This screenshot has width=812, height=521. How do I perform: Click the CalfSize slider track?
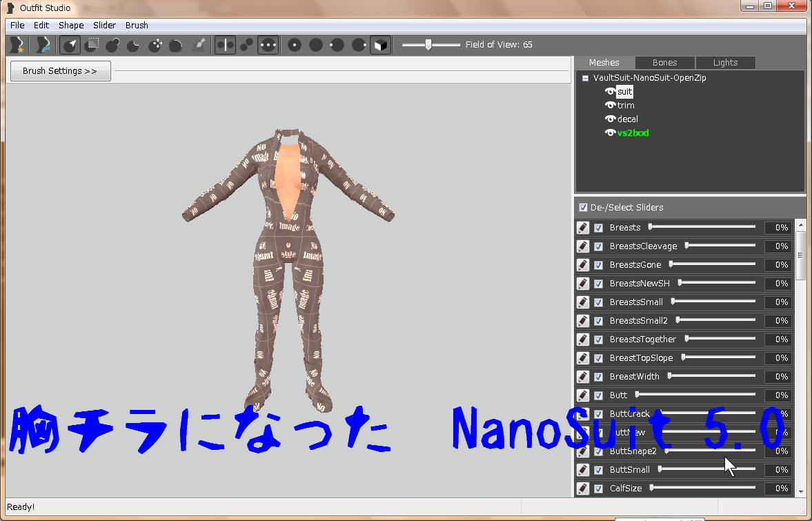click(703, 488)
